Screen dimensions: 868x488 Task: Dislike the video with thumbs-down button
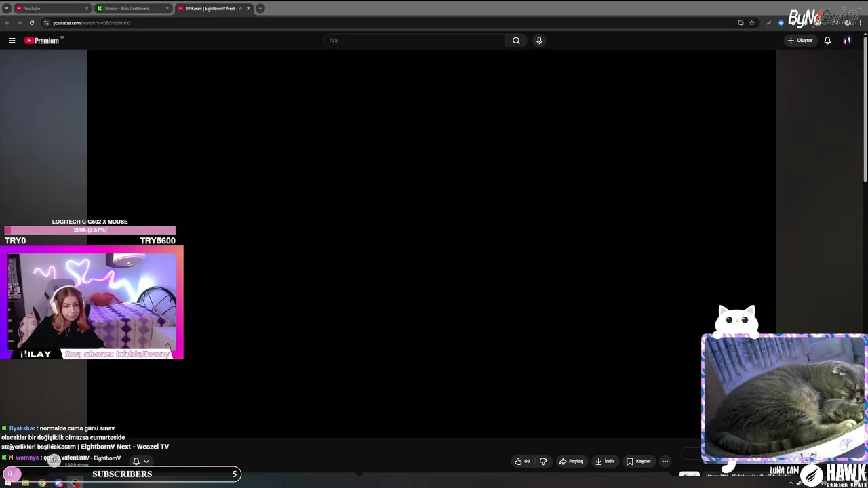pyautogui.click(x=543, y=462)
